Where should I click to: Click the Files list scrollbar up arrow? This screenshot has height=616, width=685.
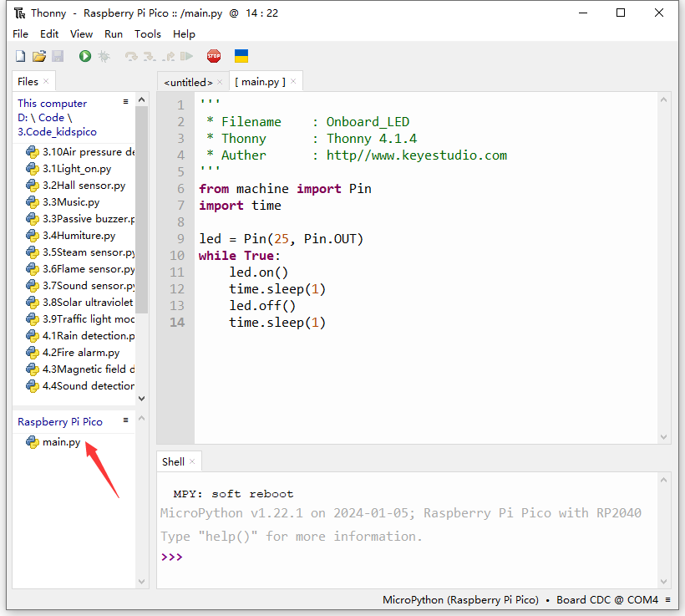click(141, 99)
